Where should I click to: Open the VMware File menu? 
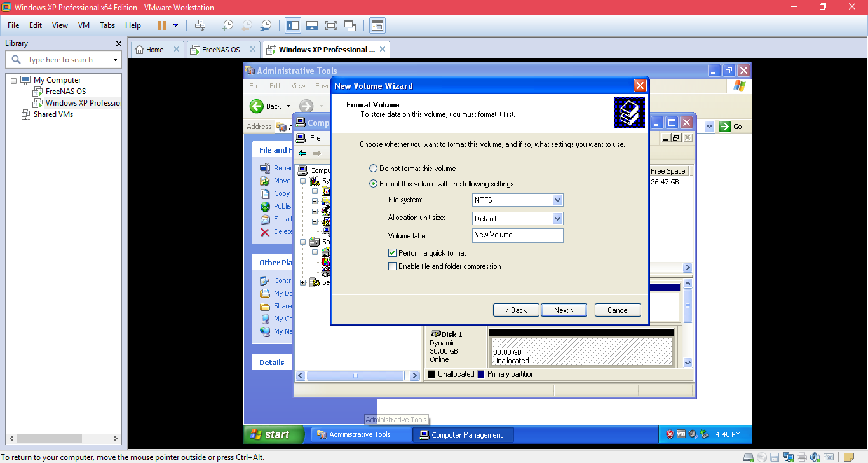coord(13,25)
